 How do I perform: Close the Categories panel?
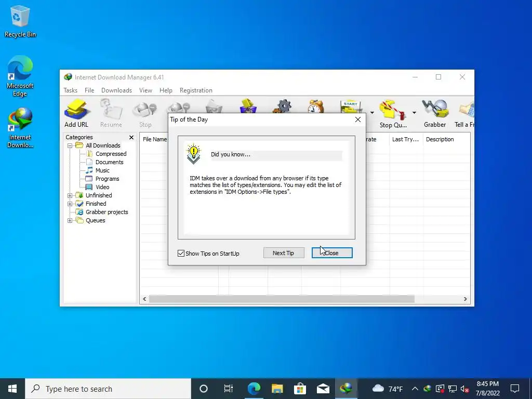(131, 137)
